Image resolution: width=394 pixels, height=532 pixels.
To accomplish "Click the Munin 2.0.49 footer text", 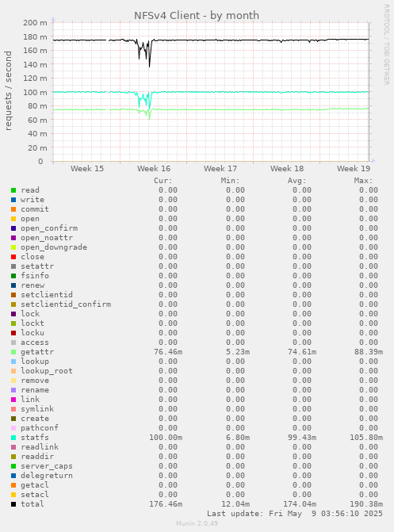I will [x=197, y=523].
